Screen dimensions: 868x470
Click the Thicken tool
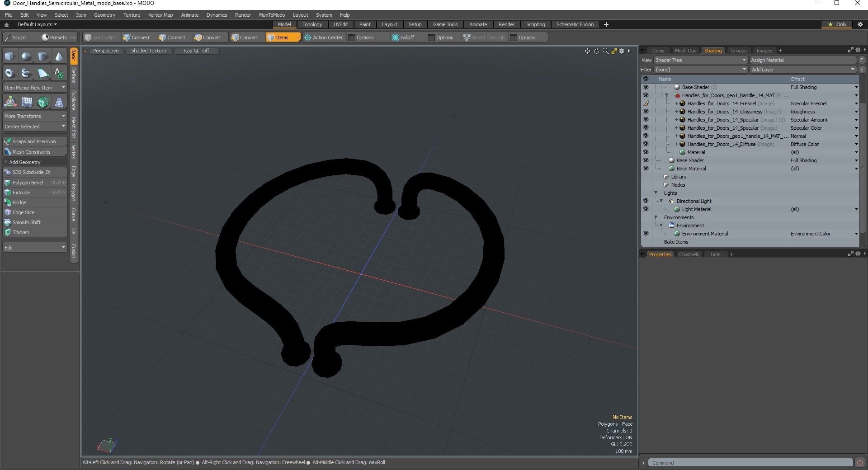[35, 232]
